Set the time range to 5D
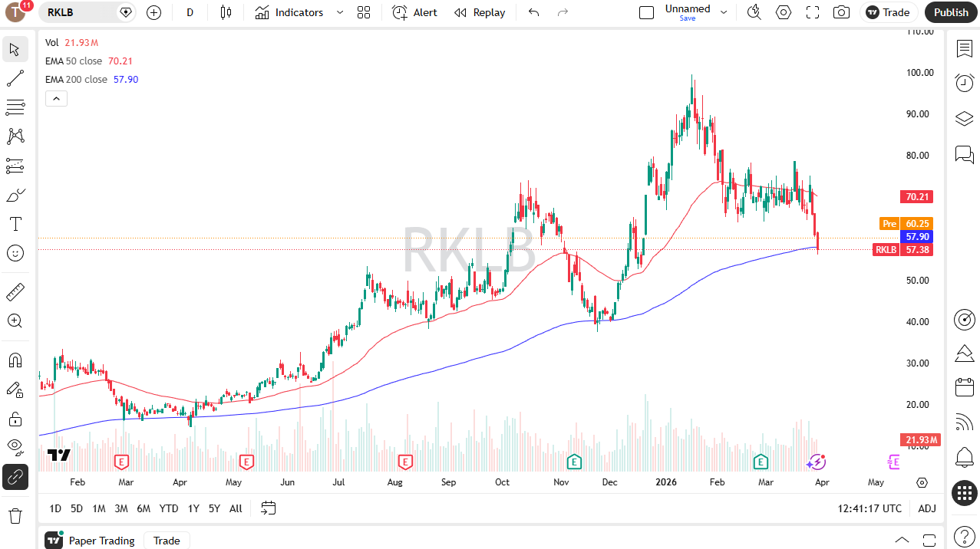Screen dimensions: 980x549 pos(77,508)
